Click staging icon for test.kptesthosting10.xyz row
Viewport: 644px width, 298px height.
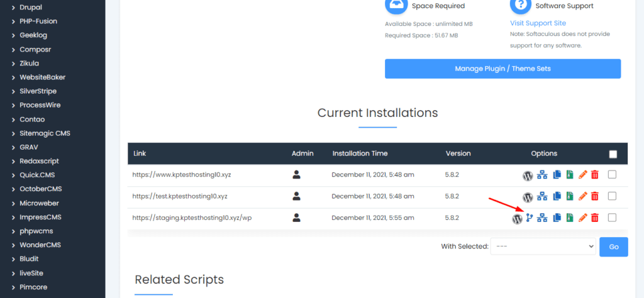pos(542,196)
